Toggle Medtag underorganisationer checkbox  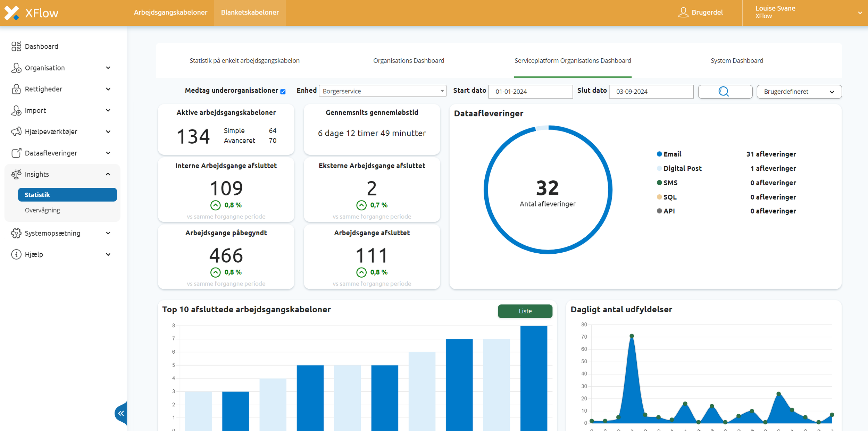pos(283,92)
